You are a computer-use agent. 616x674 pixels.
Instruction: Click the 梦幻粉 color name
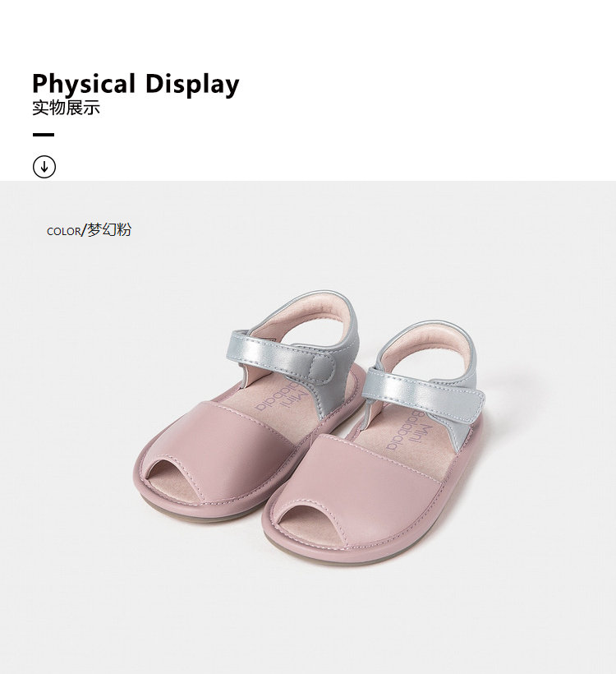point(109,230)
